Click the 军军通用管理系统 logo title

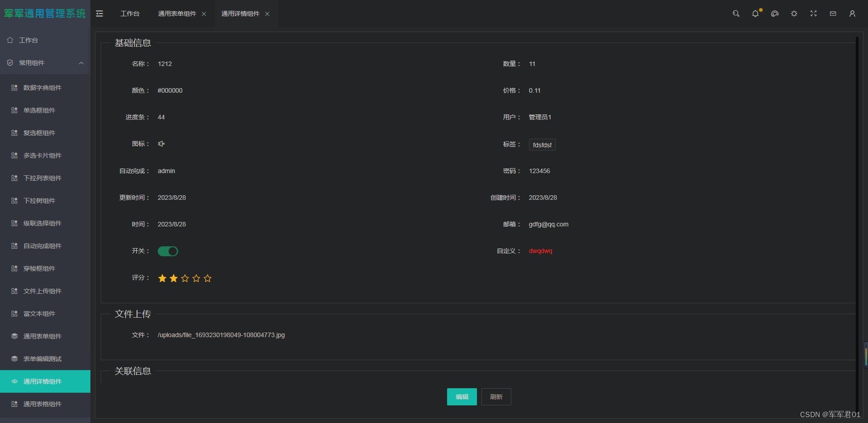point(45,14)
